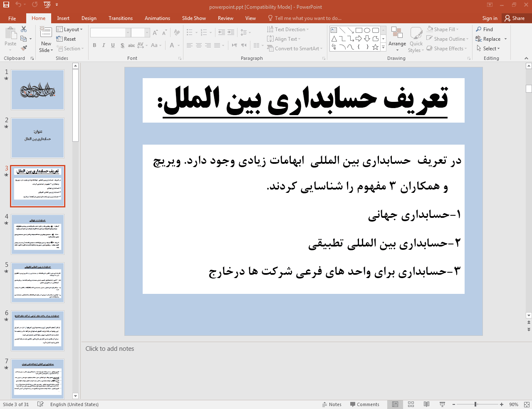Click the zoom slider handle
532x409 pixels.
[x=475, y=404]
